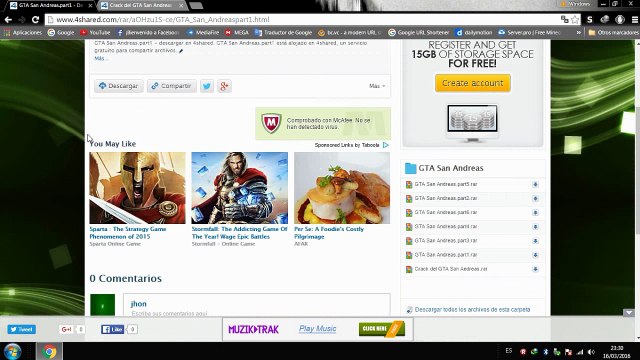Reload the page with the refresh icon
640x360 pixels.
(36, 20)
